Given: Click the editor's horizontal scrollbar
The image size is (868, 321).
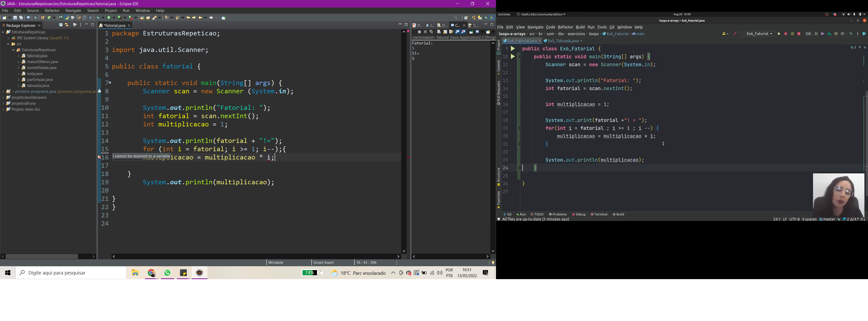Looking at the screenshot, I should (256, 257).
